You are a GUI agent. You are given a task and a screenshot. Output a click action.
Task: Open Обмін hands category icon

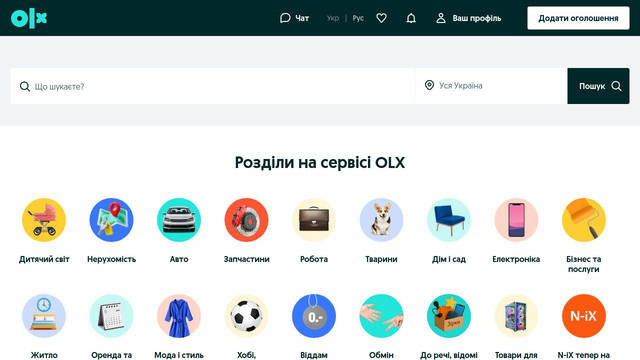tap(381, 316)
